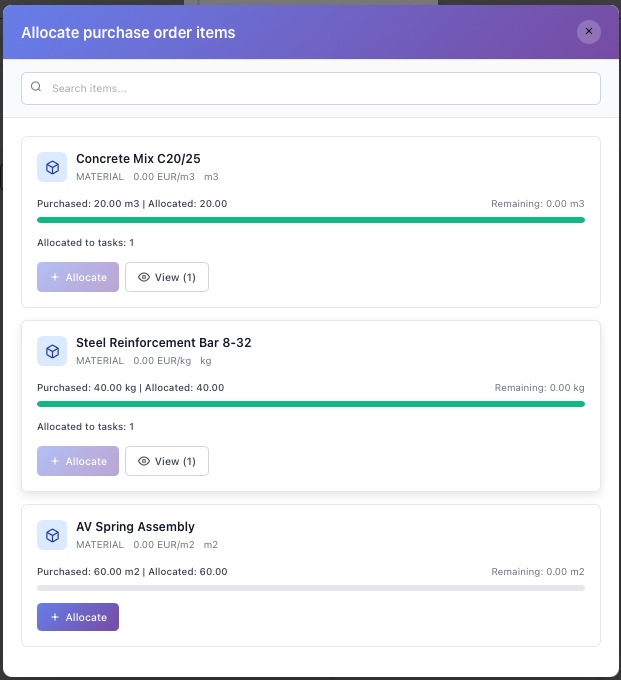Click the eye icon in Concrete Mix View button
The width and height of the screenshot is (621, 680).
144,277
